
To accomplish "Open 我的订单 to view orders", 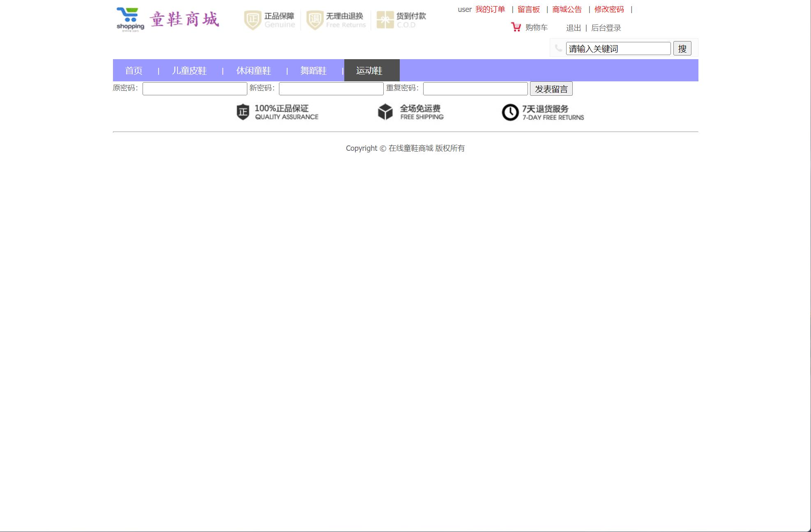I will [490, 9].
